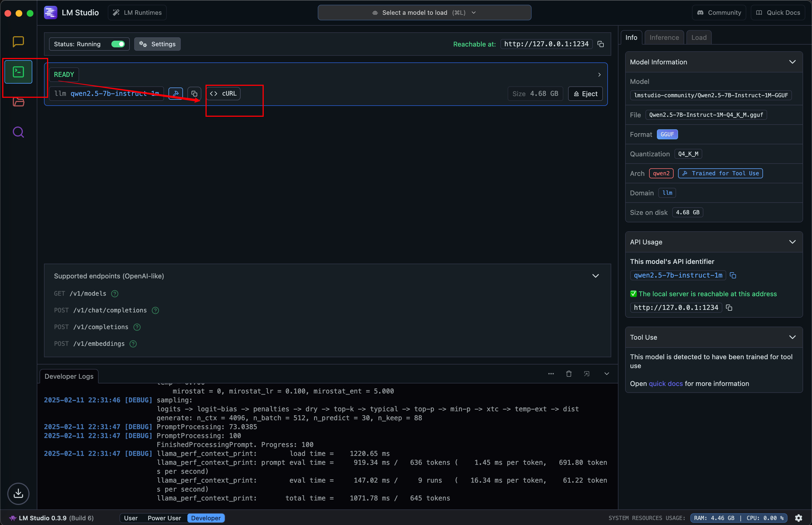
Task: Open the Developer server view in the sidebar
Action: (x=18, y=72)
